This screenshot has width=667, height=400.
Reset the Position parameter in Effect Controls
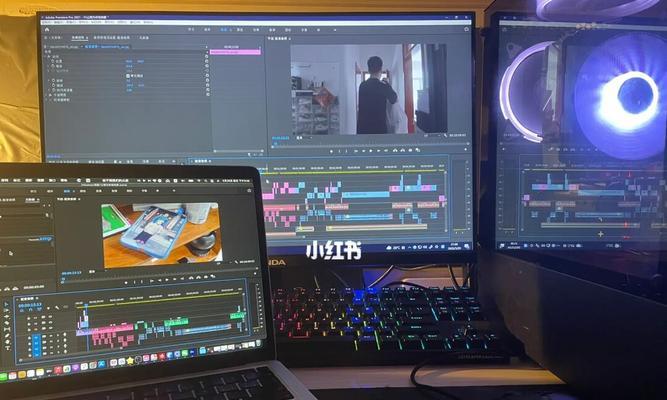coord(207,61)
